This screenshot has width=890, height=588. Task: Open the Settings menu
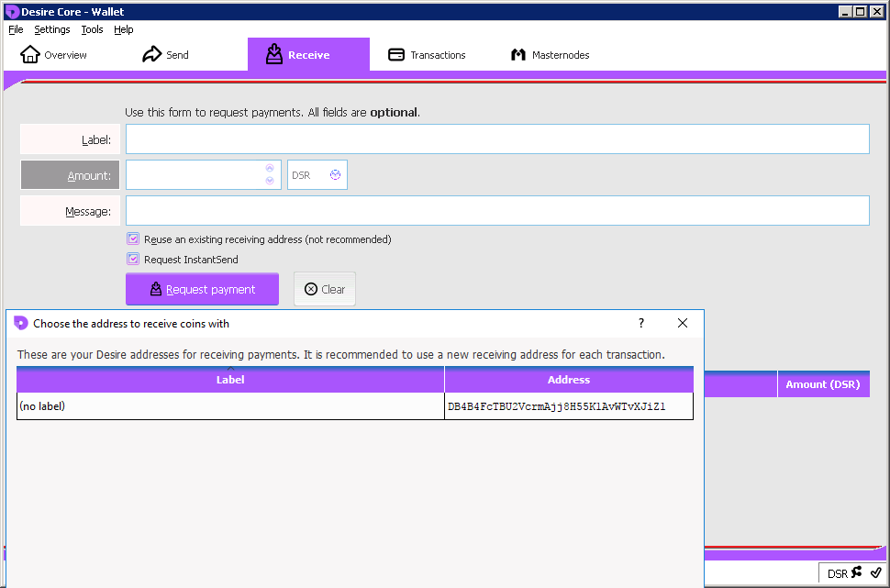coord(52,29)
